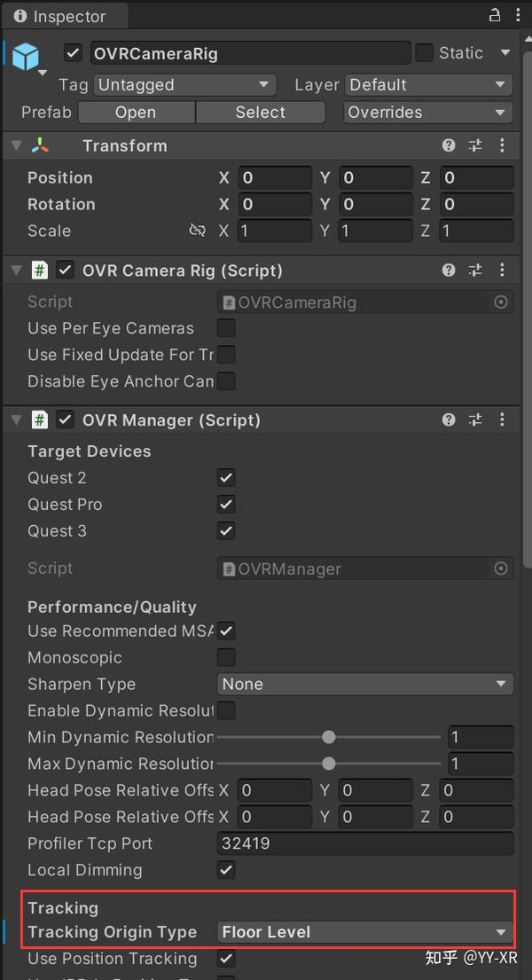Click the Min Dynamic Resolution slider handle
Screen dimensions: 532x980
(329, 737)
